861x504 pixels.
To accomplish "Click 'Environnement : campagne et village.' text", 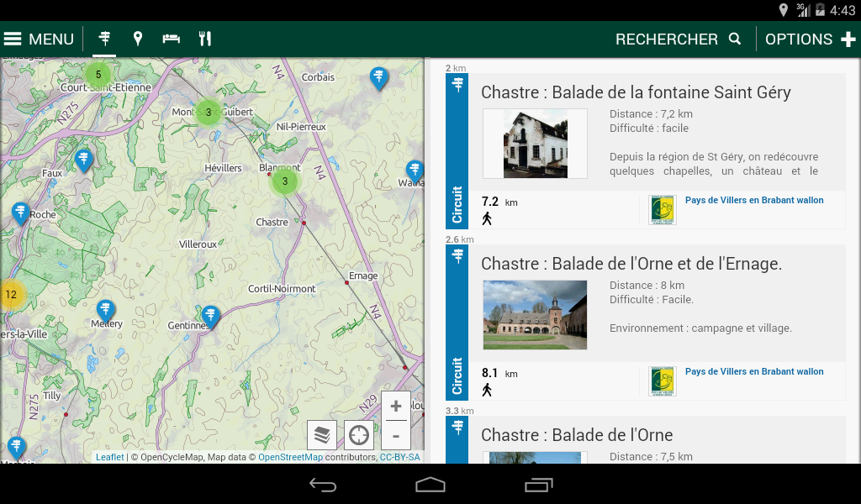I will click(x=700, y=328).
